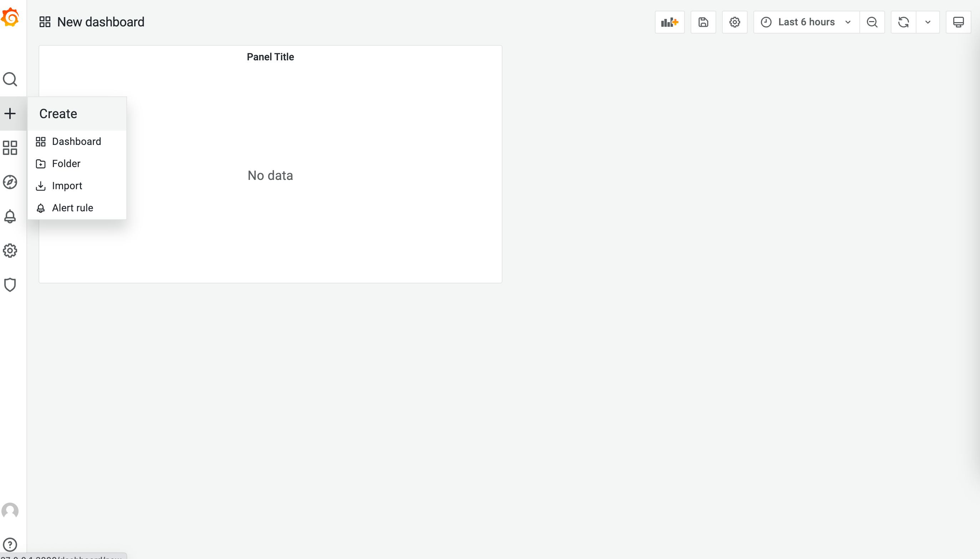980x559 pixels.
Task: Expand the Last 6 hours time picker
Action: pyautogui.click(x=806, y=22)
